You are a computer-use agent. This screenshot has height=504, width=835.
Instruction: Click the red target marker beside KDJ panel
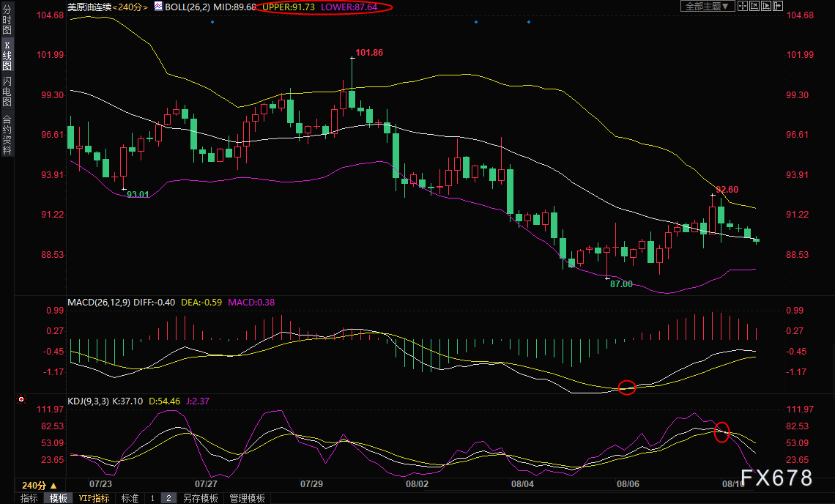click(21, 399)
